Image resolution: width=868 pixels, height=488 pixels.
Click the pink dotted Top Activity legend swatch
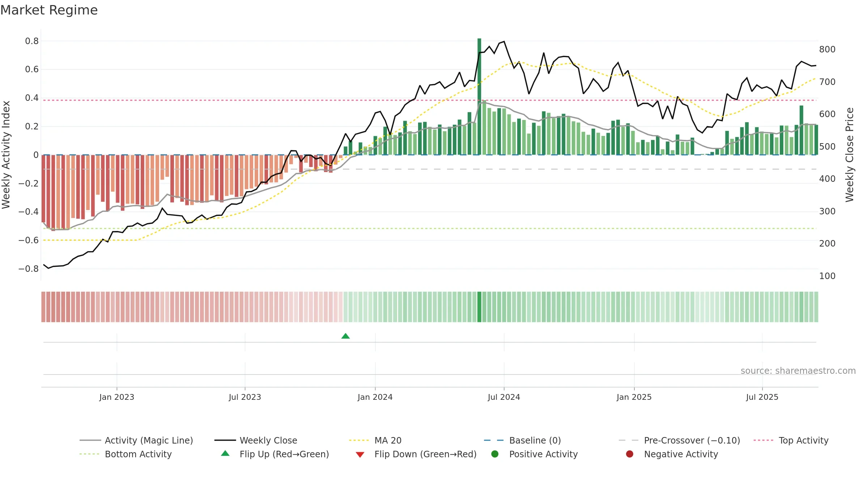(763, 440)
